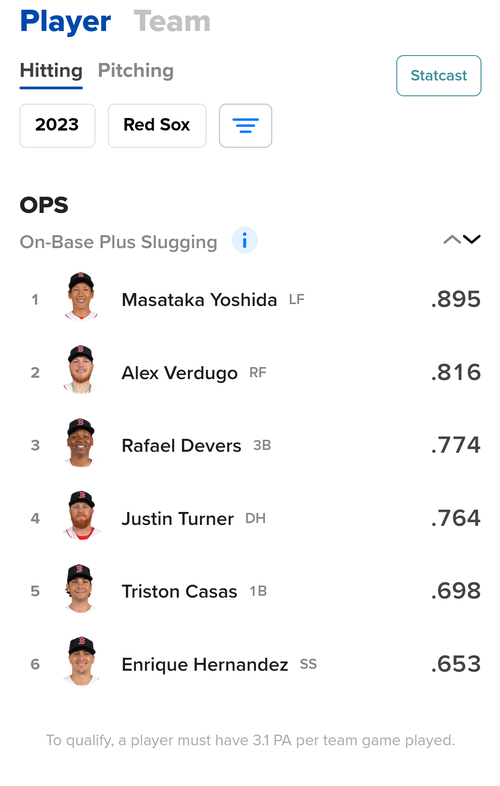Open Masataka Yoshida's player name link
The image size is (500, 786).
coord(199,300)
